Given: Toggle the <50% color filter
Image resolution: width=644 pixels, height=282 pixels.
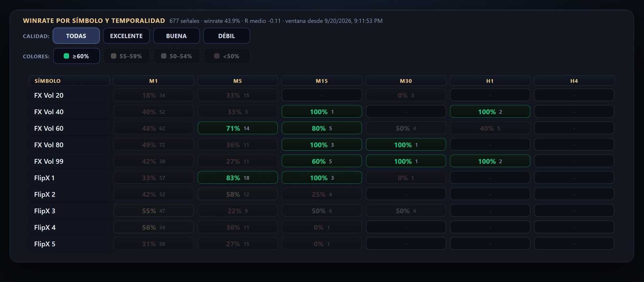Looking at the screenshot, I should (x=226, y=56).
